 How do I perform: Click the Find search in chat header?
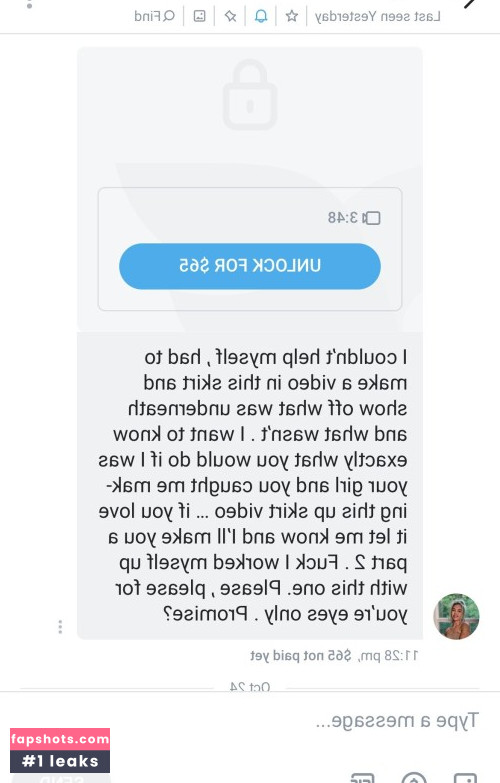(155, 16)
